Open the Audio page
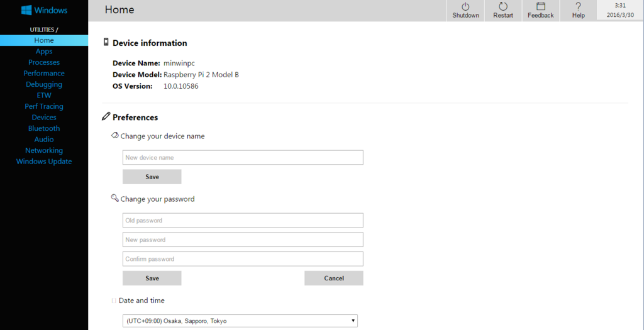 [44, 140]
